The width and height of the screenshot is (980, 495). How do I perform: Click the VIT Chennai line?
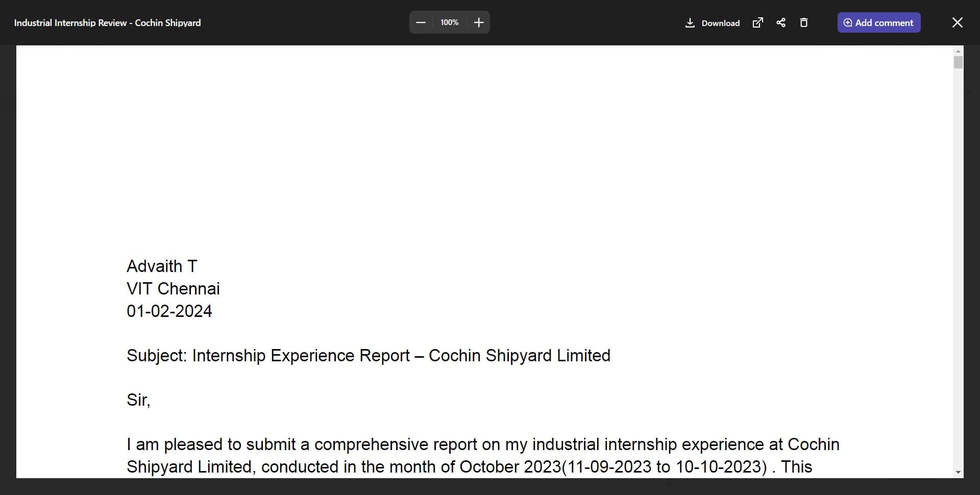[x=173, y=289]
